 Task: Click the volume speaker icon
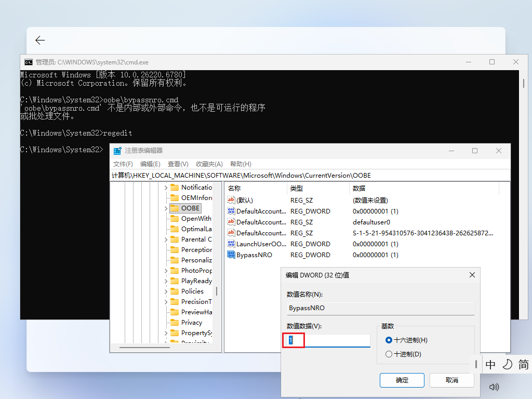click(x=494, y=387)
